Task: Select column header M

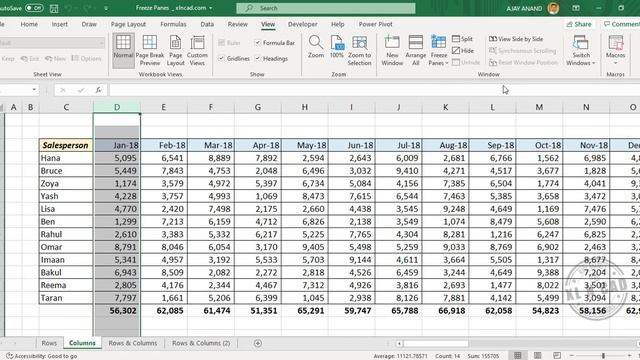Action: 539,107
